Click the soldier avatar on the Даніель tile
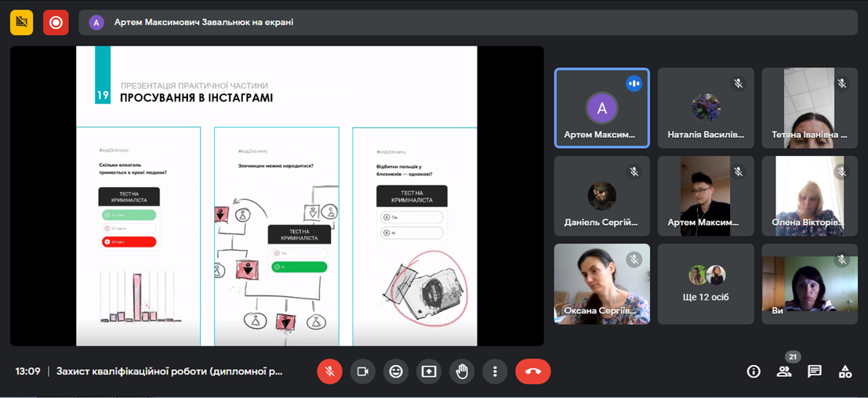The height and width of the screenshot is (398, 868). pos(601,196)
